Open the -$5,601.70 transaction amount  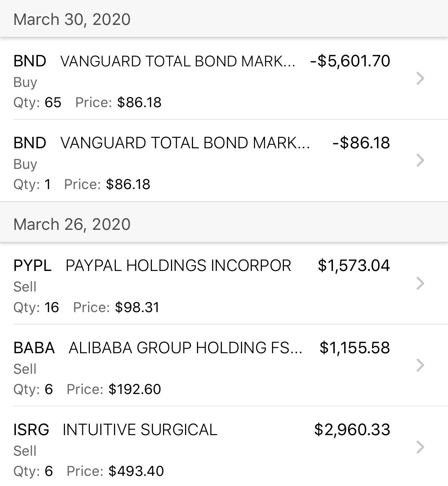point(350,61)
